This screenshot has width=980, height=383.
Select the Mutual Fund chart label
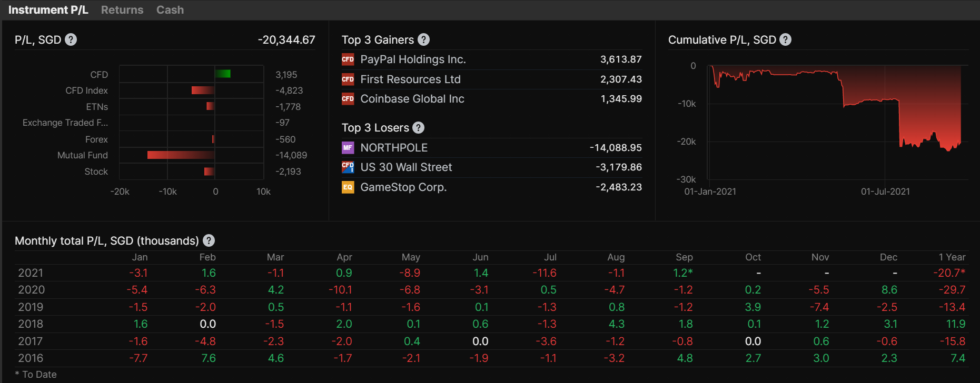click(x=83, y=155)
